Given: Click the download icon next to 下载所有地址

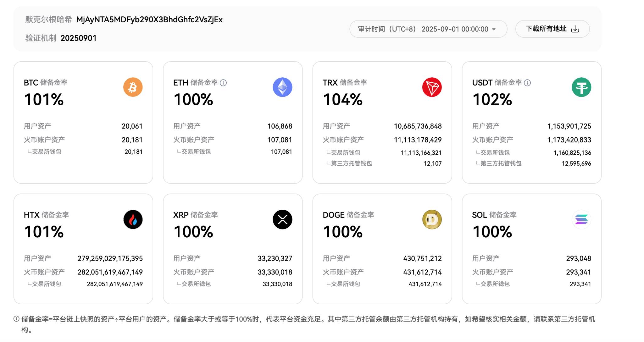Looking at the screenshot, I should tap(575, 29).
